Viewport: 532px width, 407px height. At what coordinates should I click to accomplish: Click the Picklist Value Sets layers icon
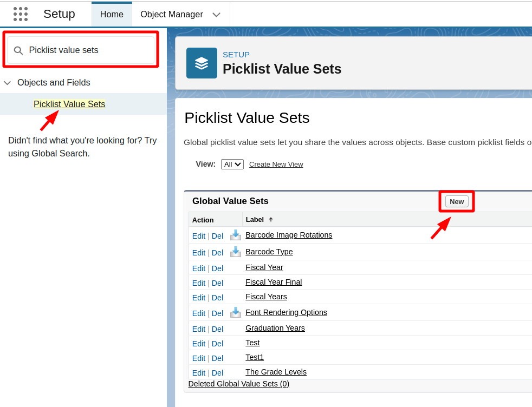click(x=202, y=63)
